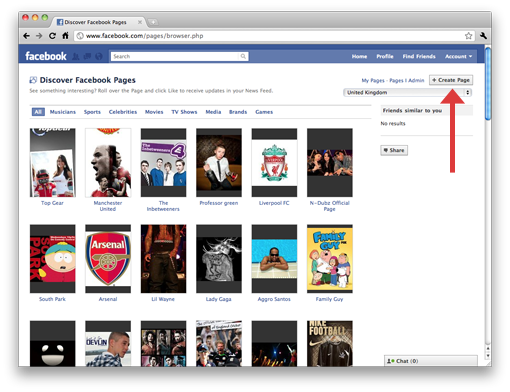The height and width of the screenshot is (392, 510).
Task: Open the browser home icon
Action: coord(65,35)
